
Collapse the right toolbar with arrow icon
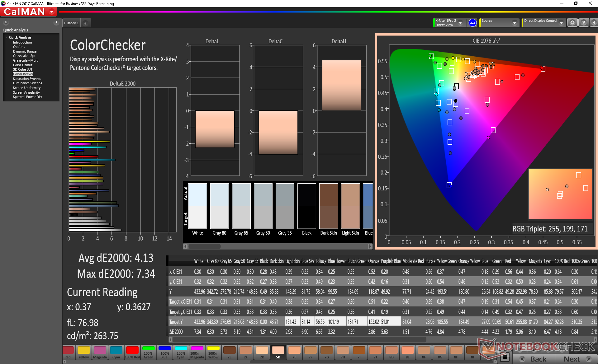click(x=594, y=23)
